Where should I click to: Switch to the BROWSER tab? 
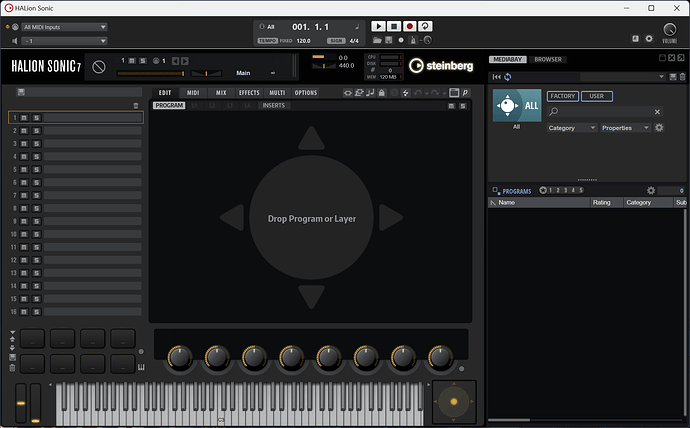click(x=548, y=59)
